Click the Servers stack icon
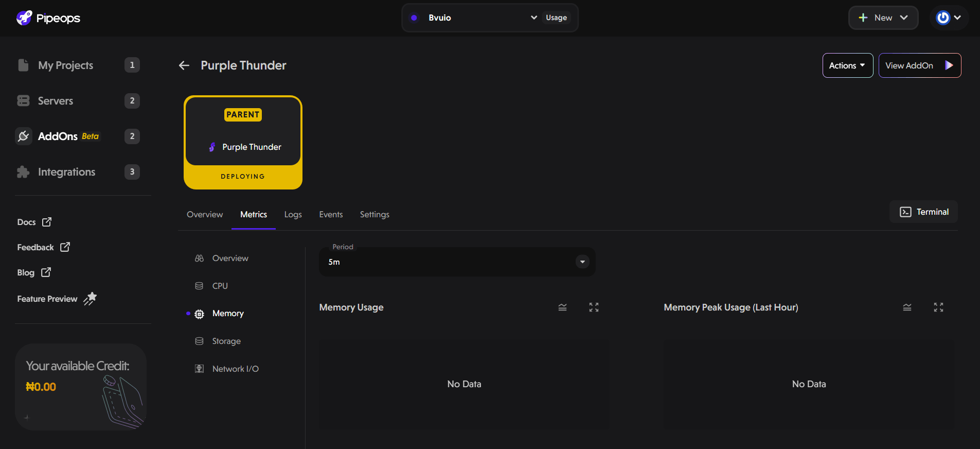Viewport: 980px width, 449px height. click(23, 101)
